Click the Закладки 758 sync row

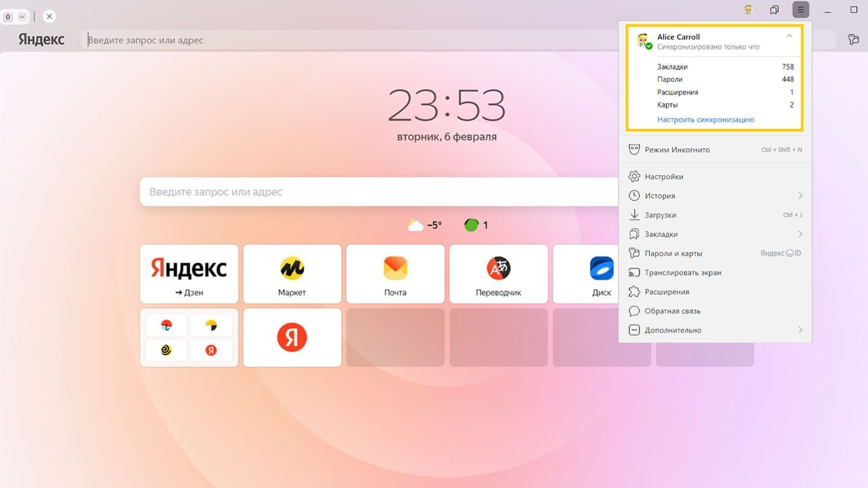click(725, 67)
